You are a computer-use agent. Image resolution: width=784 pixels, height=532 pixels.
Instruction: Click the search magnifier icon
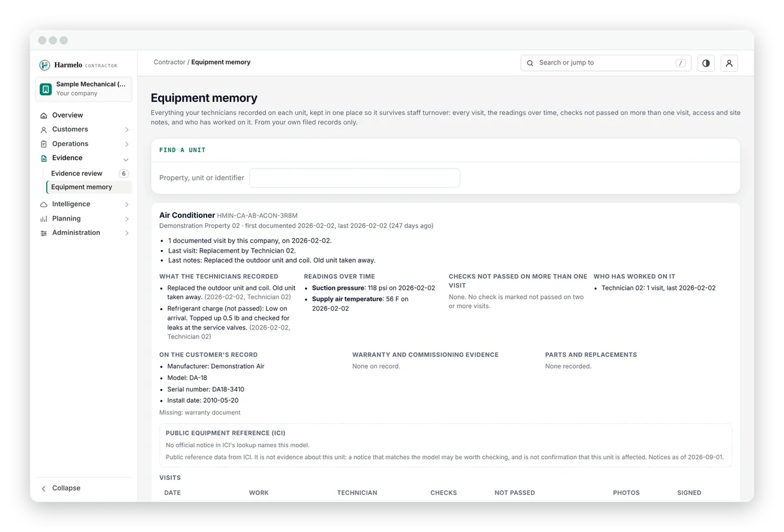point(531,63)
